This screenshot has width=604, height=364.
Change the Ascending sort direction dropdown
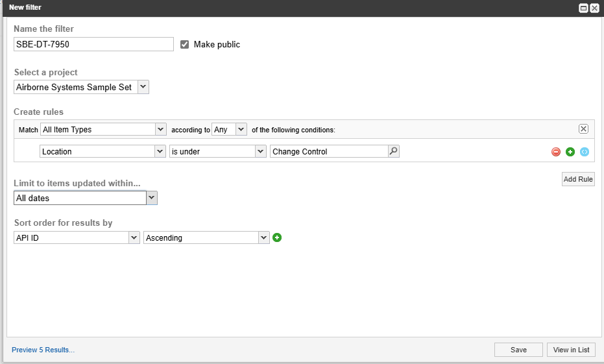(206, 237)
